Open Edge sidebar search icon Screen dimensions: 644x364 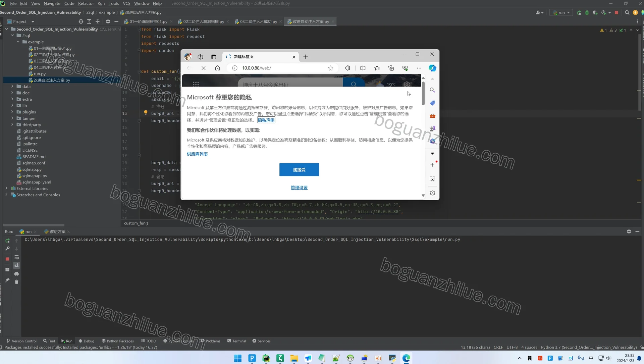432,90
